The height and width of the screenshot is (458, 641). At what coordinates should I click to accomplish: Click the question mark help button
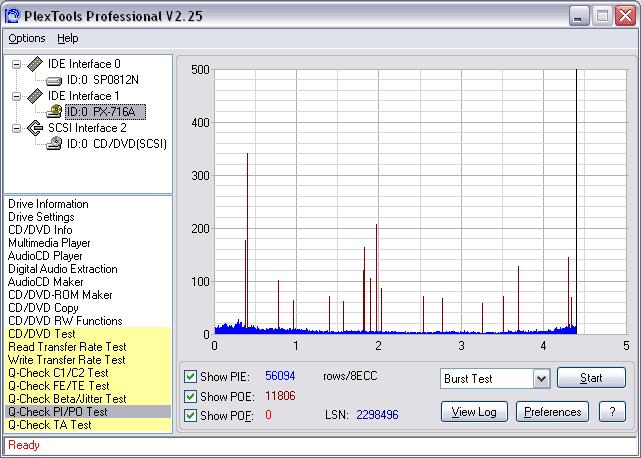click(612, 412)
